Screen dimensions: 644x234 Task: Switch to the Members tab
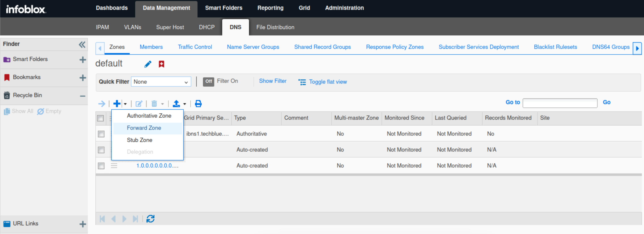[151, 47]
